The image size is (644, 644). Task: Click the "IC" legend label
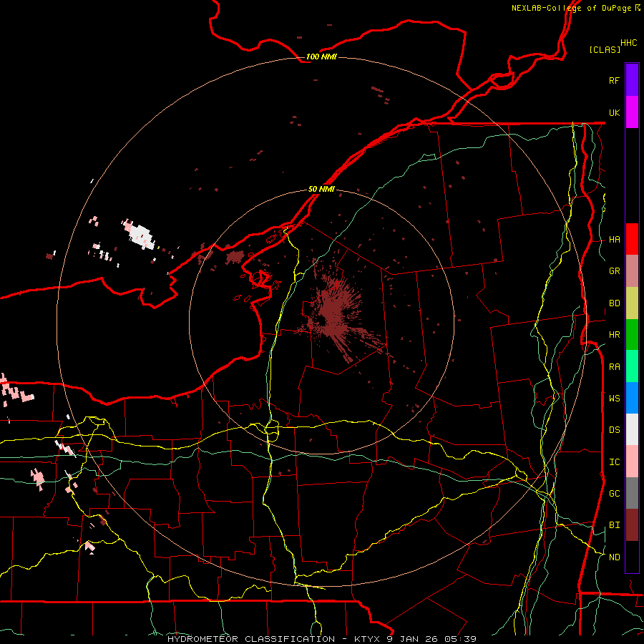click(x=615, y=462)
